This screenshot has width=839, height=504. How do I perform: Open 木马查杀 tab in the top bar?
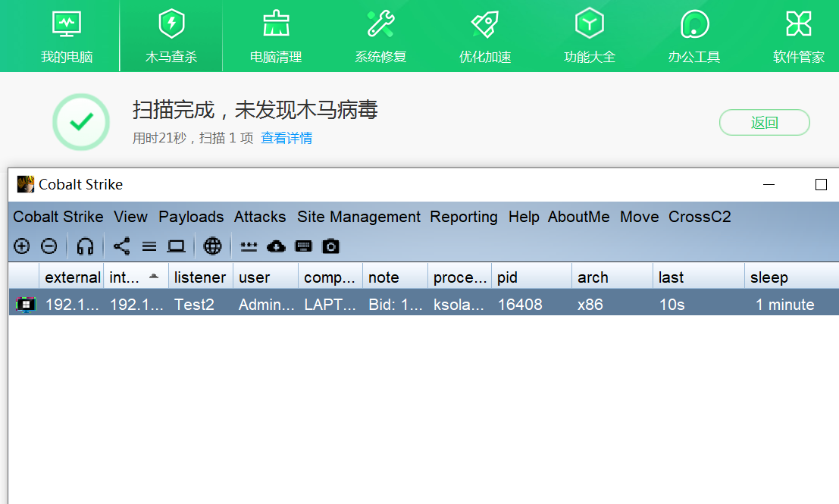click(171, 36)
